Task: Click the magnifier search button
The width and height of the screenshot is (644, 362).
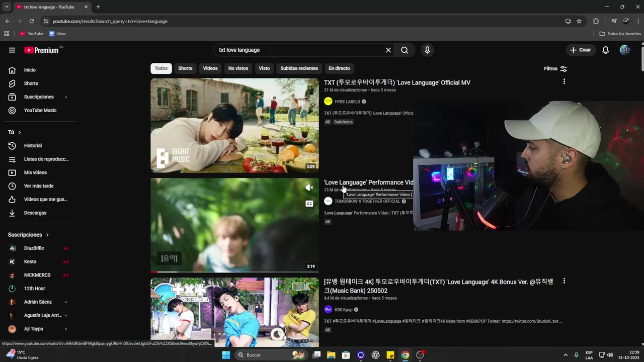Action: click(x=405, y=50)
